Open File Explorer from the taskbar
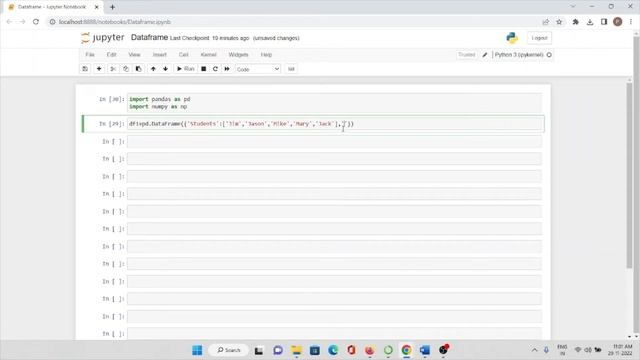The height and width of the screenshot is (360, 640). [296, 350]
